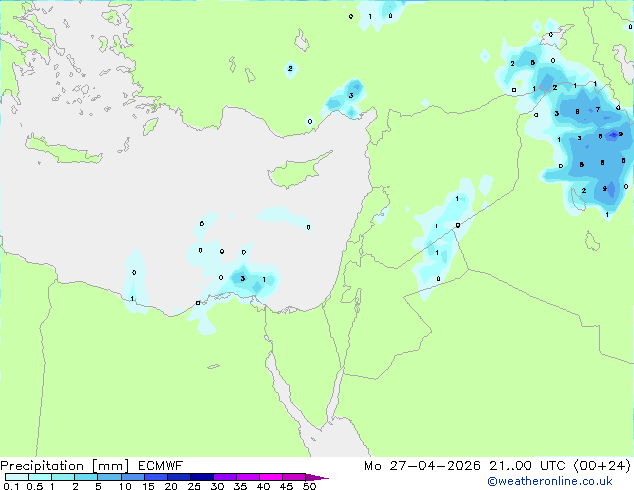
Task: Click the 25–30 mm dark navy legend swatch
Action: [x=202, y=477]
